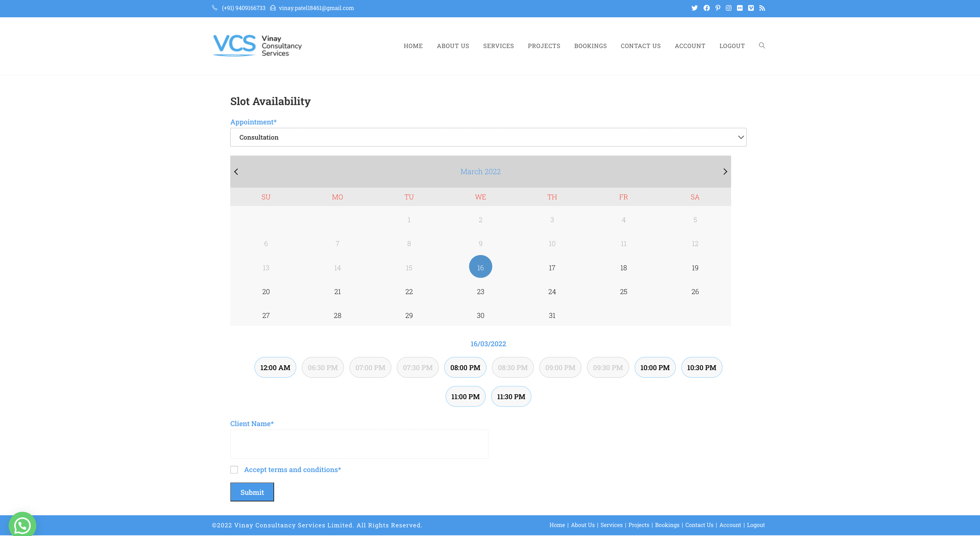Select the 10:00 PM time slot
Image resolution: width=980 pixels, height=536 pixels.
(655, 367)
